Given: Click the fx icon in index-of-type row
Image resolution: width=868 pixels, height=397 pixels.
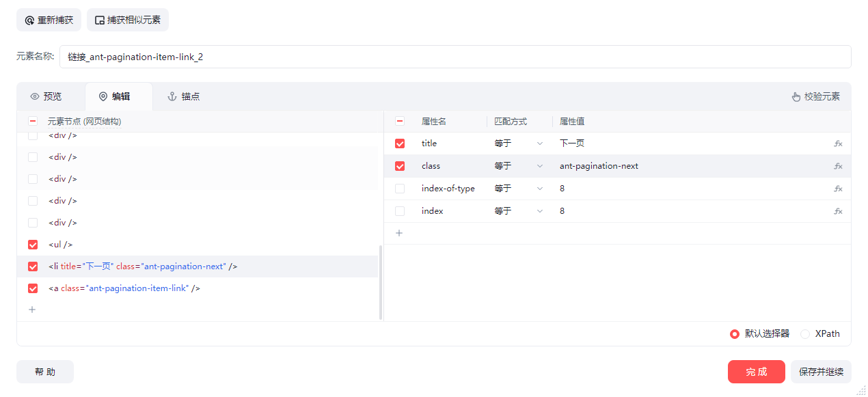Looking at the screenshot, I should click(838, 189).
